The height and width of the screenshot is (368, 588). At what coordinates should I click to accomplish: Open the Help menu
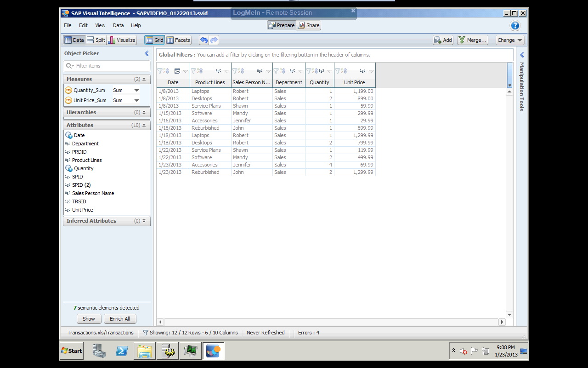pos(136,25)
